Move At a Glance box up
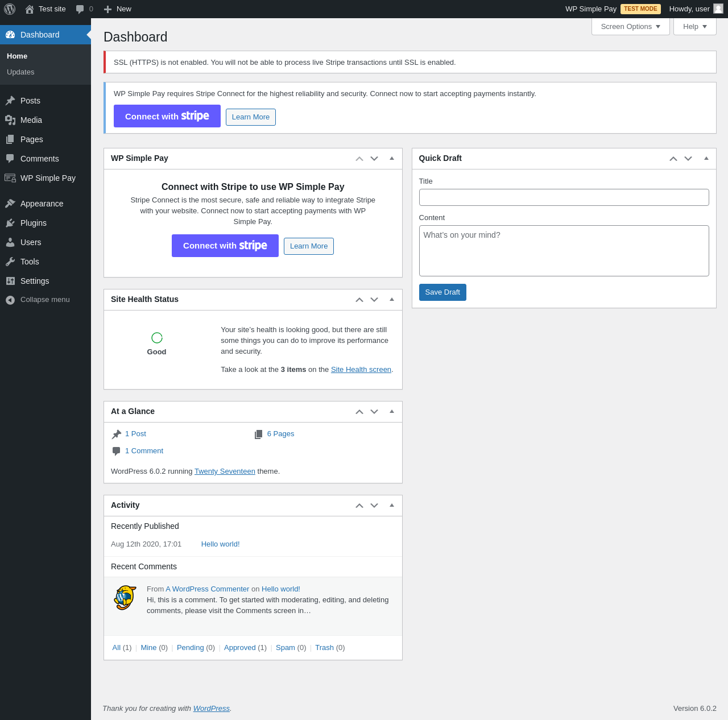The height and width of the screenshot is (720, 728). point(359,412)
